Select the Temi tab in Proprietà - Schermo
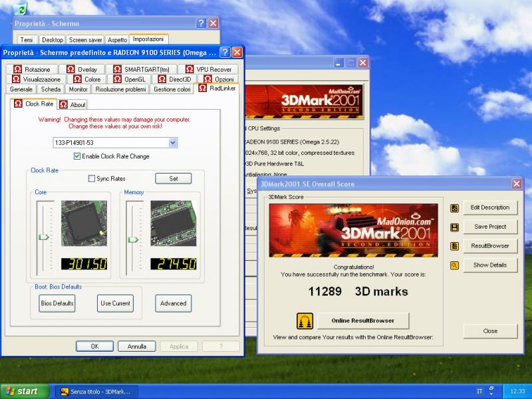Image resolution: width=532 pixels, height=399 pixels. coord(27,40)
